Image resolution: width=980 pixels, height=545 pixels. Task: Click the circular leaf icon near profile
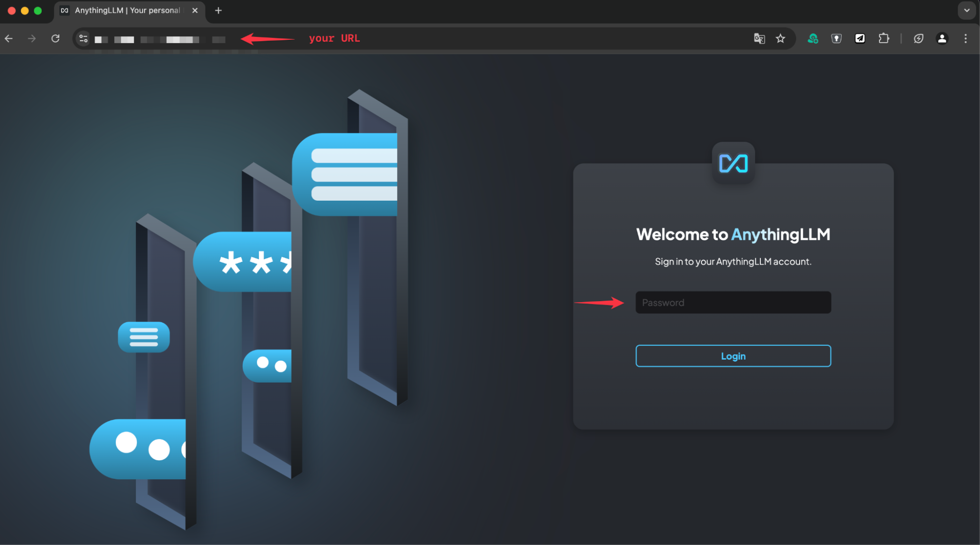point(919,38)
